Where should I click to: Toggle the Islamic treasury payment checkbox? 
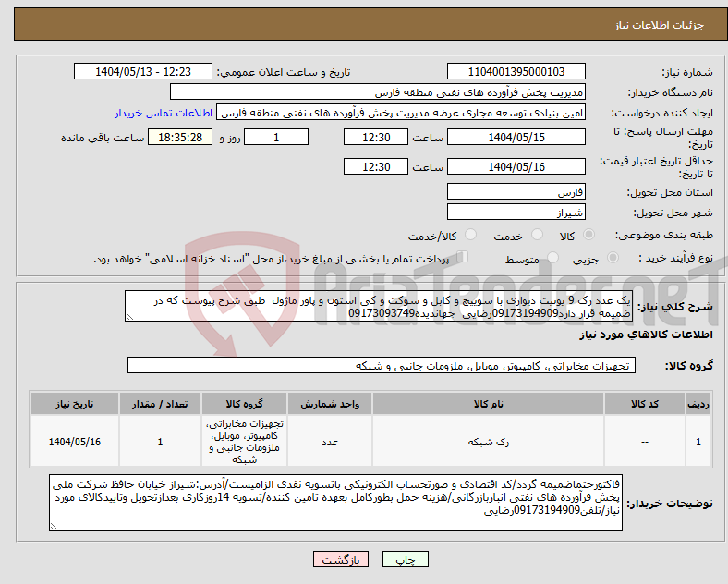(x=463, y=257)
